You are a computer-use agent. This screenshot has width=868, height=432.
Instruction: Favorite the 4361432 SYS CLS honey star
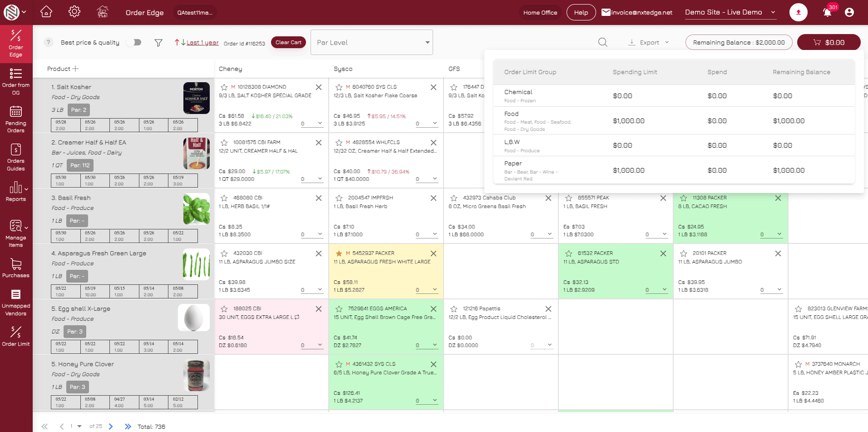tap(339, 364)
